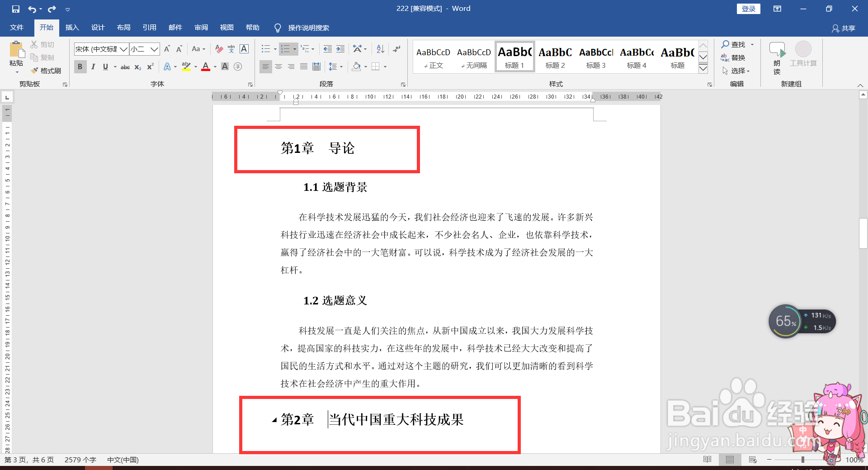Open the Select (选择) dropdown
868x470 pixels.
click(x=736, y=71)
